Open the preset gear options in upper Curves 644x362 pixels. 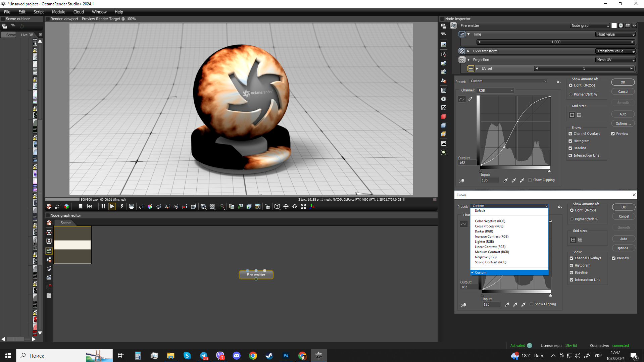pos(558,82)
